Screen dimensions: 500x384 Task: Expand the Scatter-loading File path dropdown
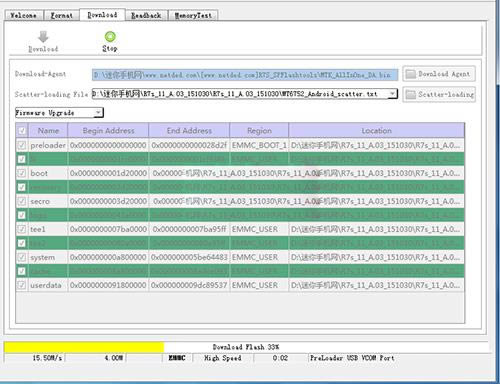[393, 94]
